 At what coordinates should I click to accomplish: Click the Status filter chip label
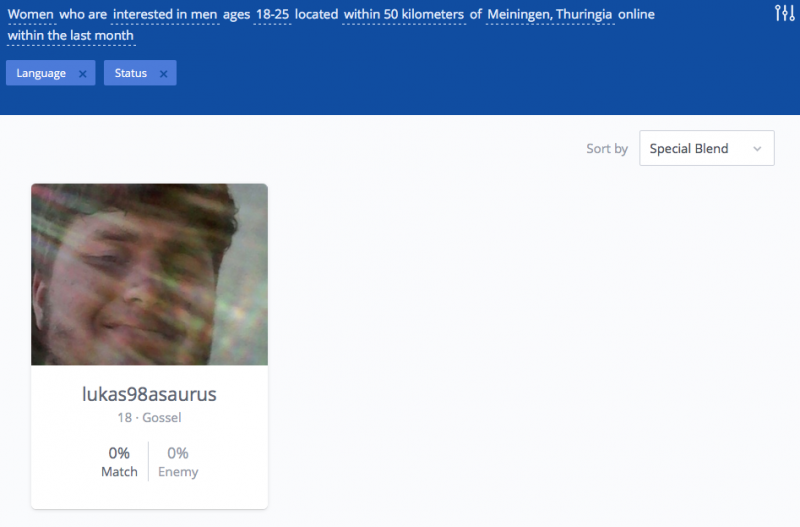click(130, 74)
